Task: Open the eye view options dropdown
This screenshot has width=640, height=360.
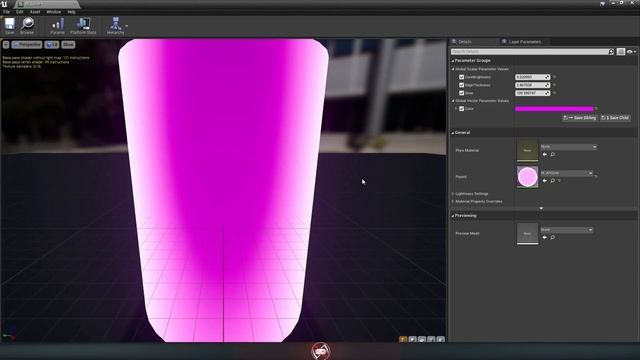Action: click(x=631, y=52)
